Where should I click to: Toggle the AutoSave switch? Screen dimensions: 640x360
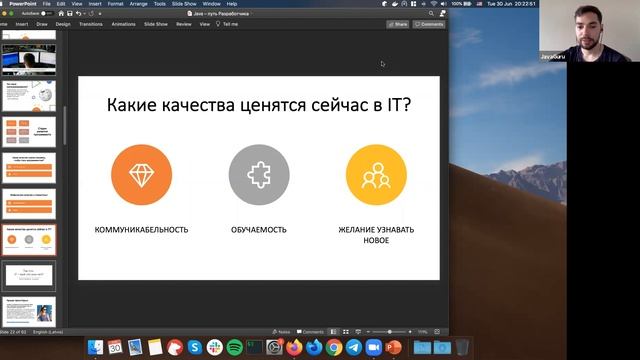(46, 13)
